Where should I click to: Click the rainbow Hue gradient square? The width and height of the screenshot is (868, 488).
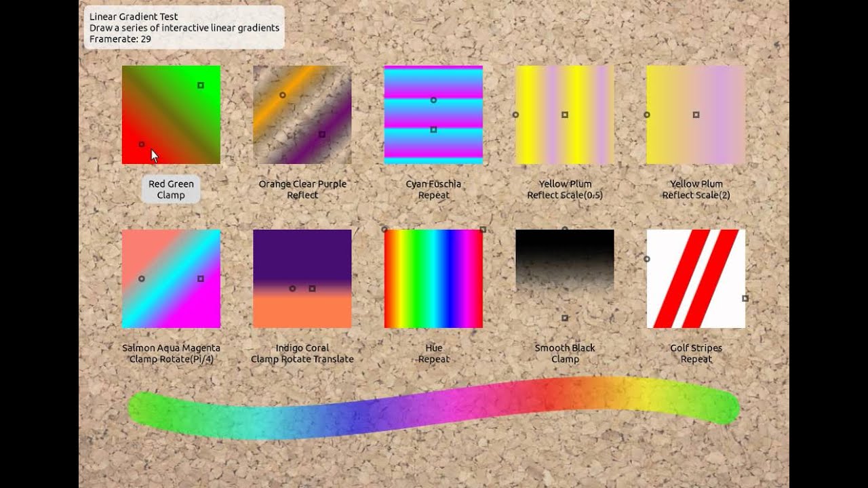tap(433, 279)
